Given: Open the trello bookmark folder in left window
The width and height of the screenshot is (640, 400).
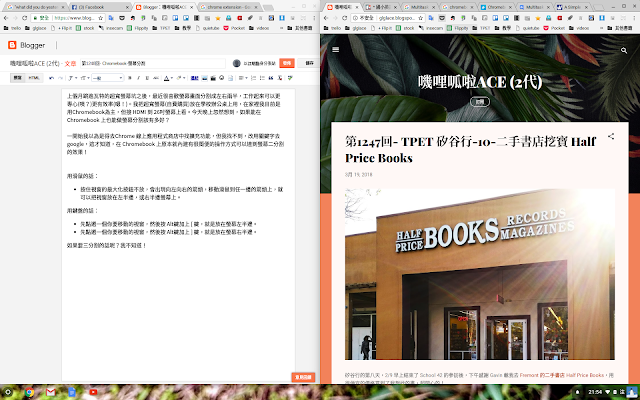Looking at the screenshot, I should pyautogui.click(x=12, y=28).
